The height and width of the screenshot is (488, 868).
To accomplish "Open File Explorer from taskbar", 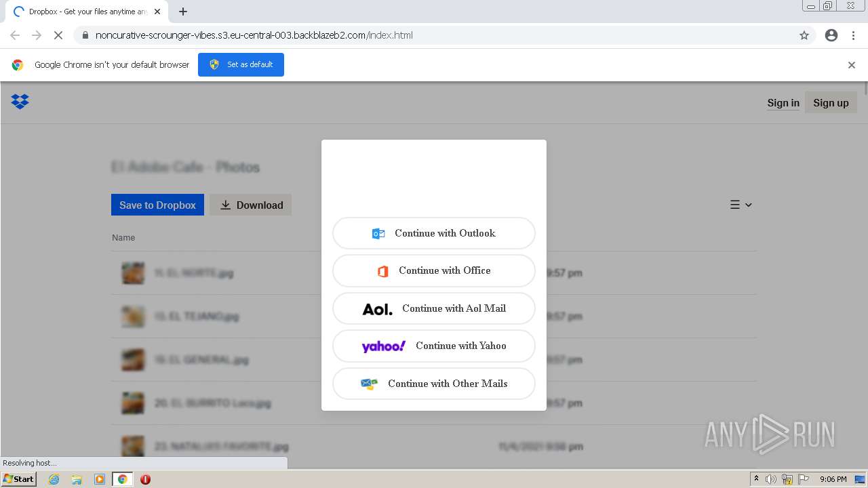I will pos(77,479).
